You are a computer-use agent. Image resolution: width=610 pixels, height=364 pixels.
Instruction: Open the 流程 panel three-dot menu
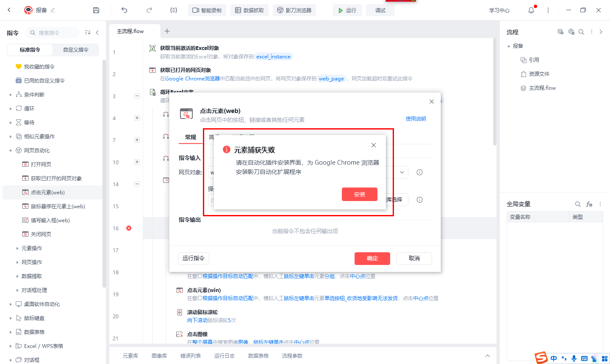click(592, 32)
